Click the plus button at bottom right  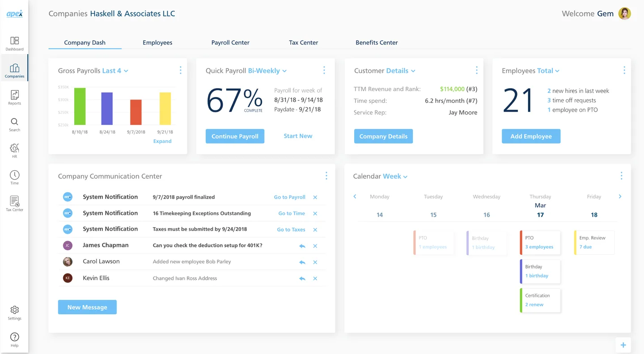tap(623, 345)
